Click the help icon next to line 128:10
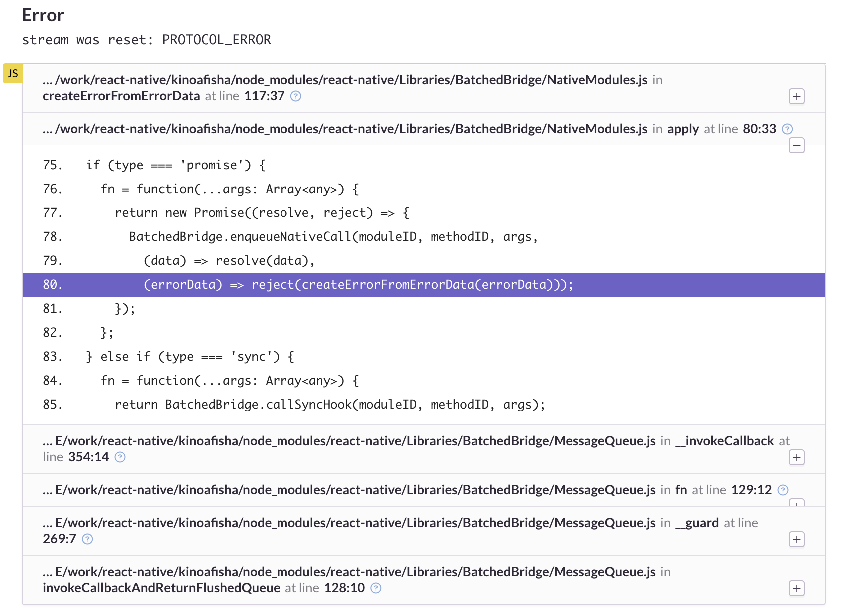The width and height of the screenshot is (842, 616). [375, 588]
